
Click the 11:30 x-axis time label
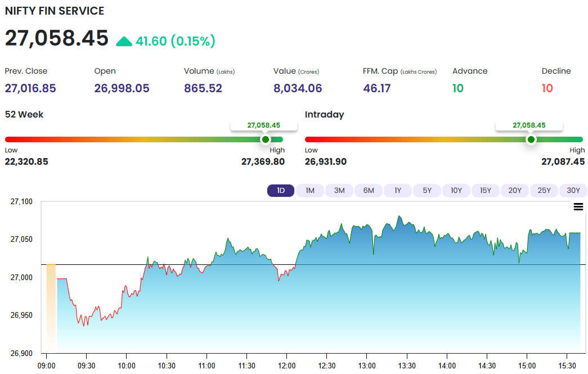247,366
